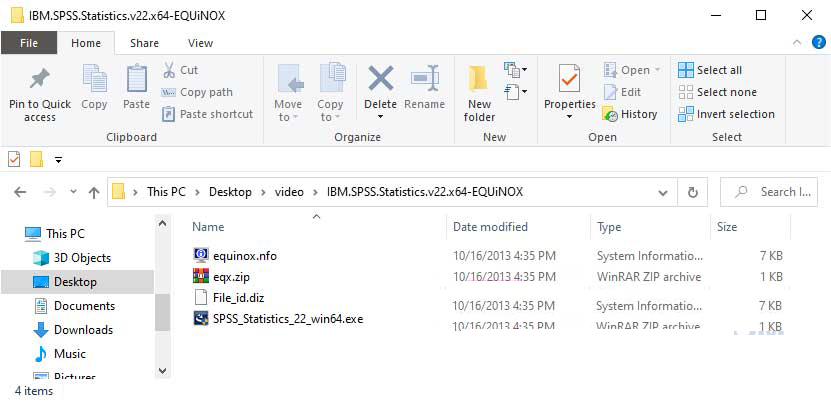
Task: Click quick access New folder icon
Action: click(36, 159)
